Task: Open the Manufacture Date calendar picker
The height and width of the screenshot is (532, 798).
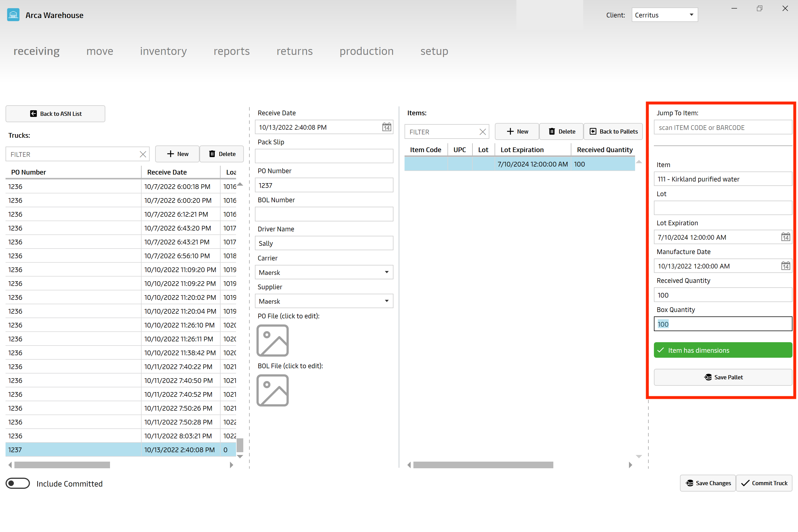Action: pyautogui.click(x=786, y=266)
